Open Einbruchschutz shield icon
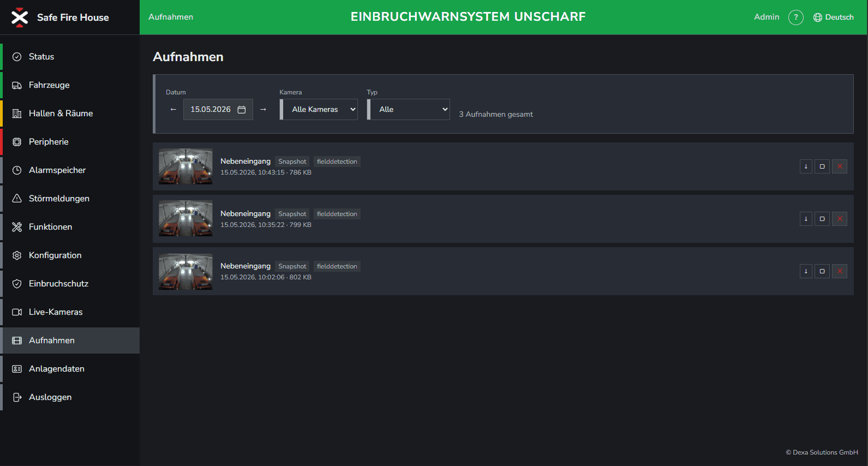The image size is (868, 466). 17,284
